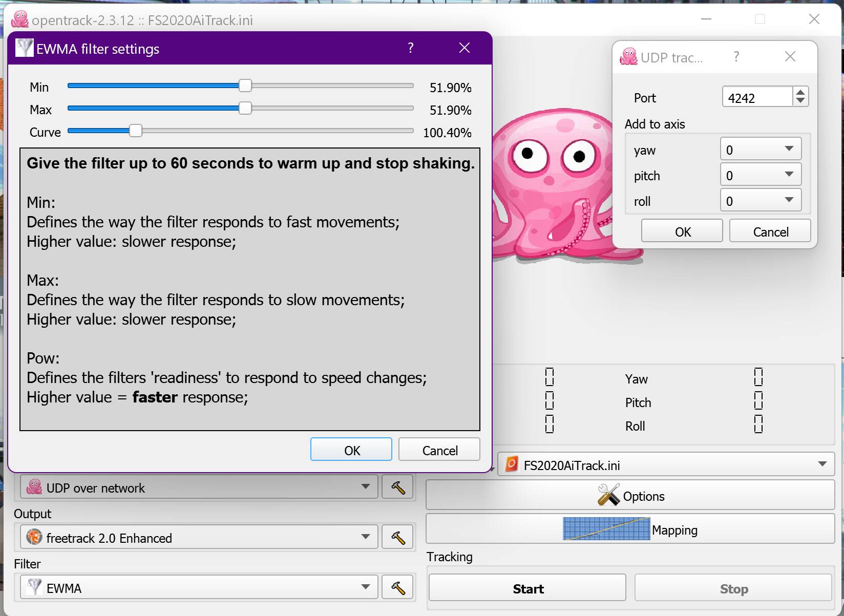The width and height of the screenshot is (844, 616).
Task: Open the Options tools button
Action: point(630,495)
